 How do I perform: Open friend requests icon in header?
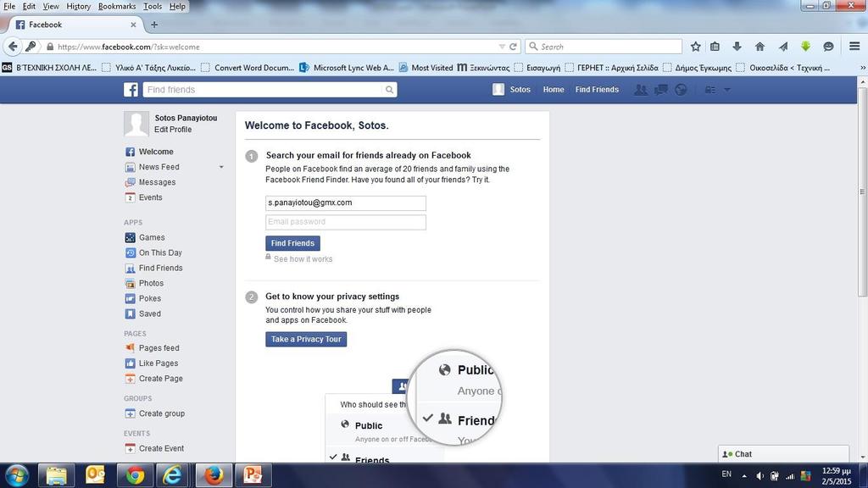pos(641,90)
